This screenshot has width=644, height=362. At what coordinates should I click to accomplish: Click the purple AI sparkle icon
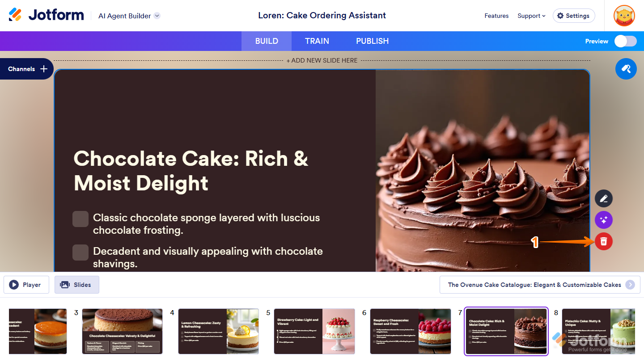coord(604,220)
